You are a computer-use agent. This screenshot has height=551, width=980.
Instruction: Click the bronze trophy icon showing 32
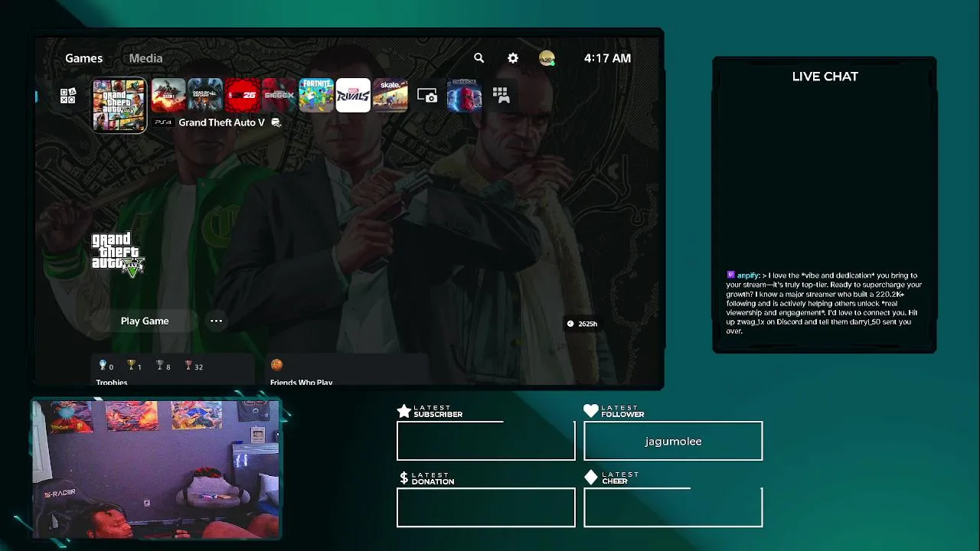tap(188, 366)
